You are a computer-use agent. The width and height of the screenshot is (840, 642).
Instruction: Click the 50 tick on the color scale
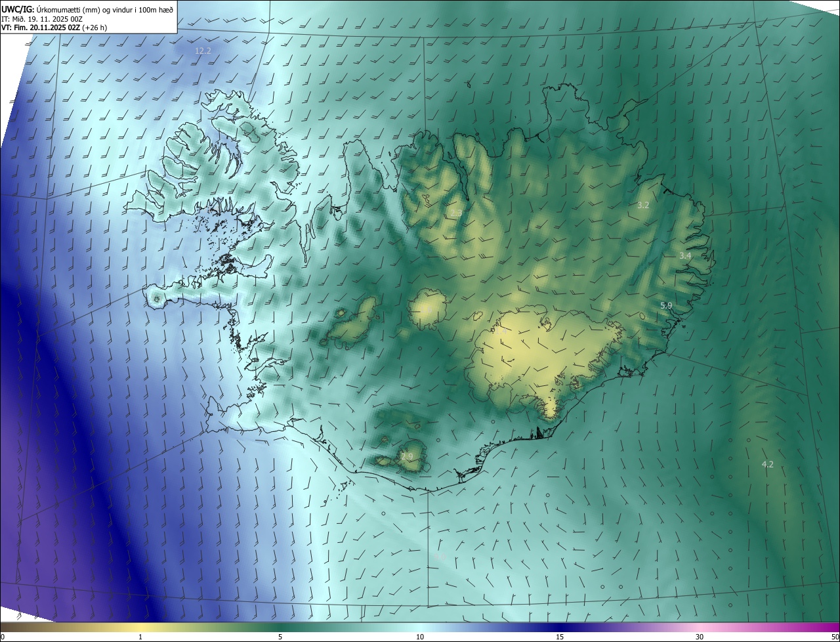tap(835, 637)
